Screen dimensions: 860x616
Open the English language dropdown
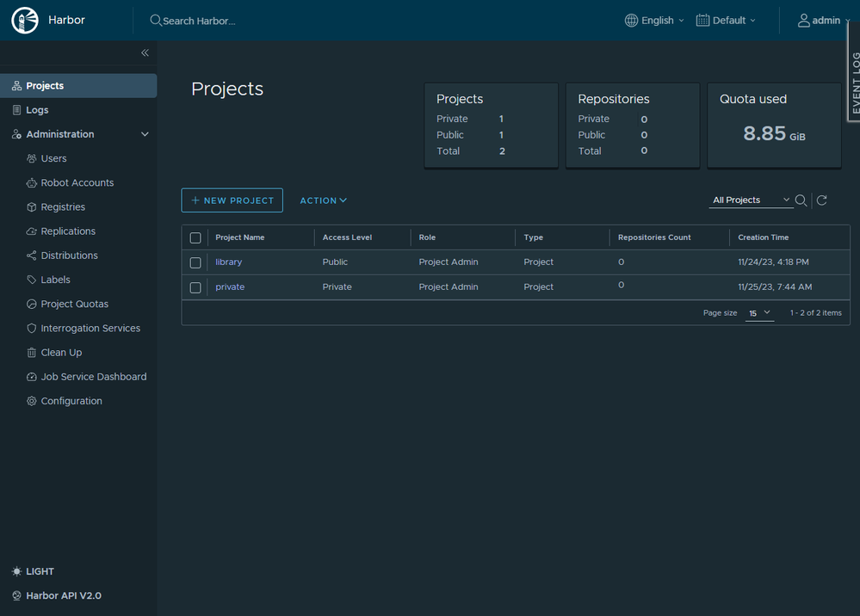coord(655,21)
